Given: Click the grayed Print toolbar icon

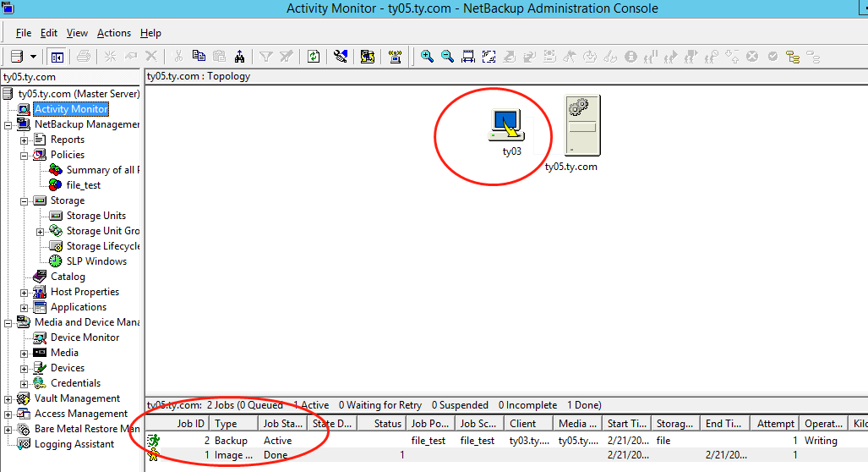Looking at the screenshot, I should [84, 57].
